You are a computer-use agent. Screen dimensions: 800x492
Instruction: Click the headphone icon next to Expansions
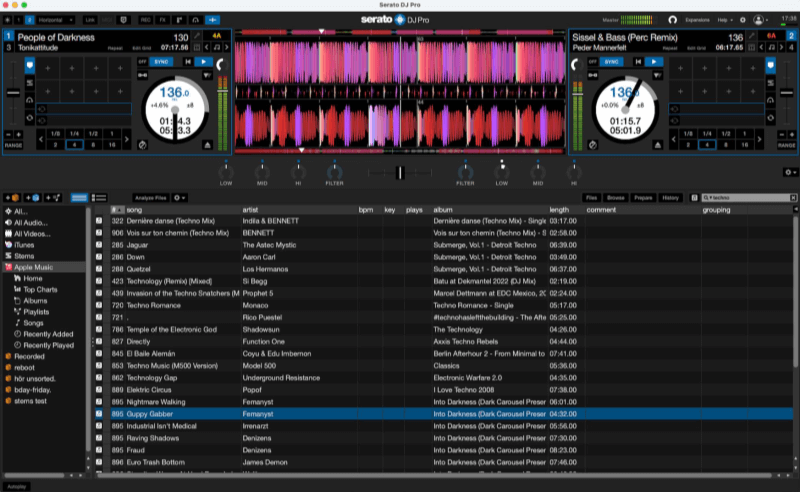click(x=672, y=20)
